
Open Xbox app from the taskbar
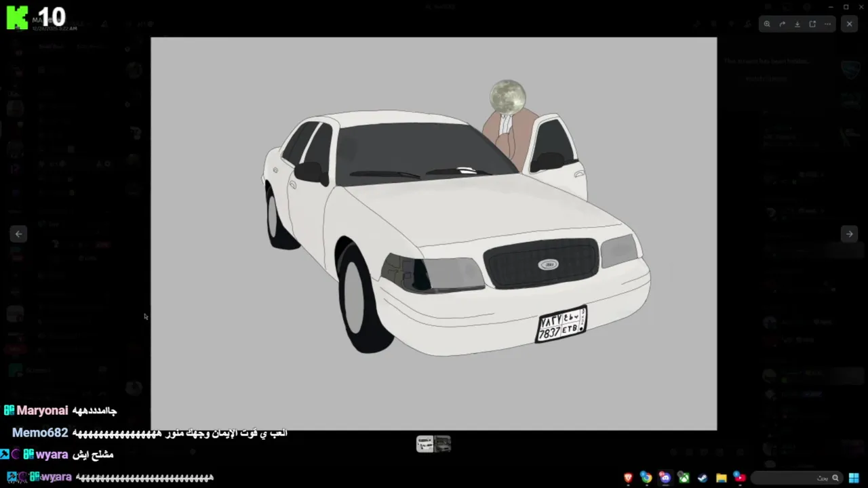pos(684,478)
